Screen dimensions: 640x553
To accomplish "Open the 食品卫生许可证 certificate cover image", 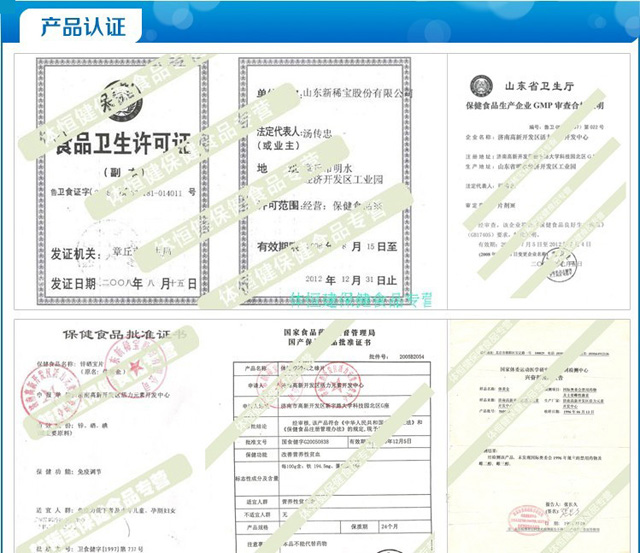I will click(x=122, y=181).
